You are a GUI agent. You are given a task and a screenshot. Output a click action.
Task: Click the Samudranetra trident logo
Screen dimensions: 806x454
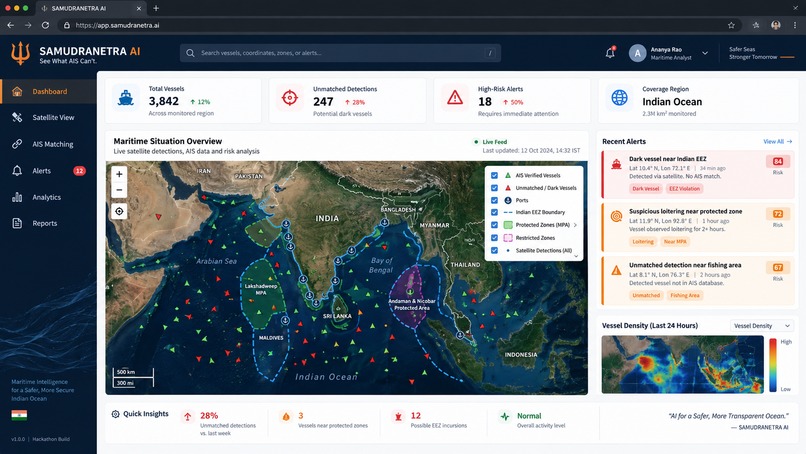pyautogui.click(x=20, y=53)
